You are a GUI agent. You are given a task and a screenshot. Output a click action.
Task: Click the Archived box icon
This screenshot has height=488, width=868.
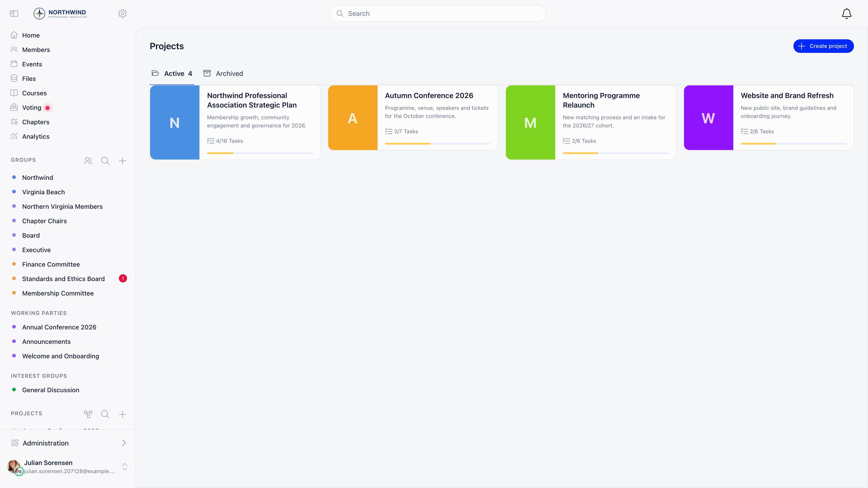tap(207, 73)
